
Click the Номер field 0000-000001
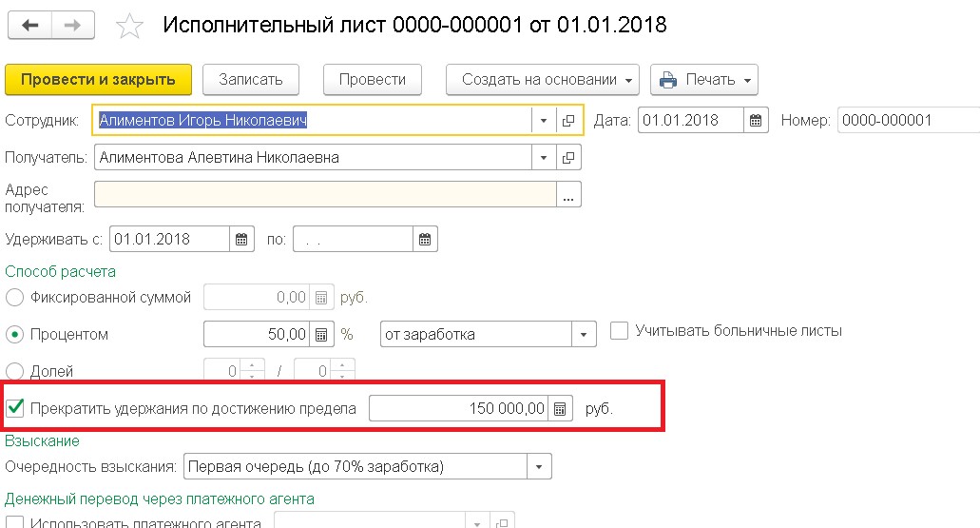(x=909, y=120)
